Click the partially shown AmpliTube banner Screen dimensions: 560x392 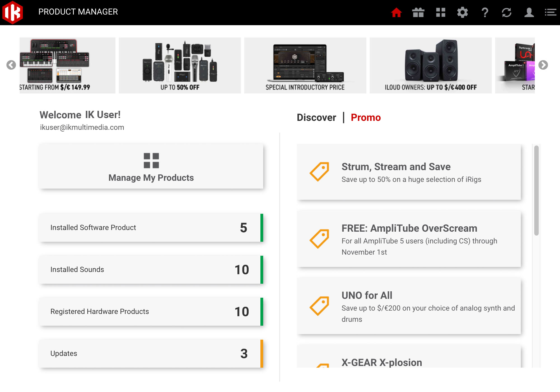515,65
